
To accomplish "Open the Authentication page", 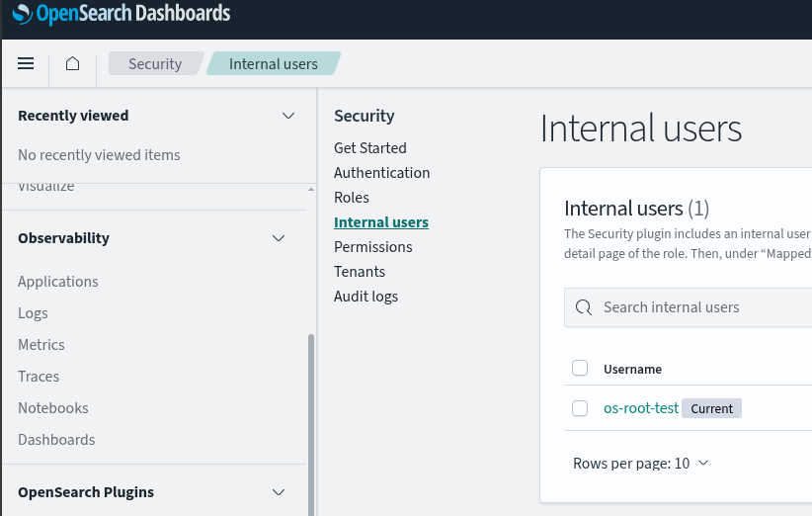I will 381,173.
